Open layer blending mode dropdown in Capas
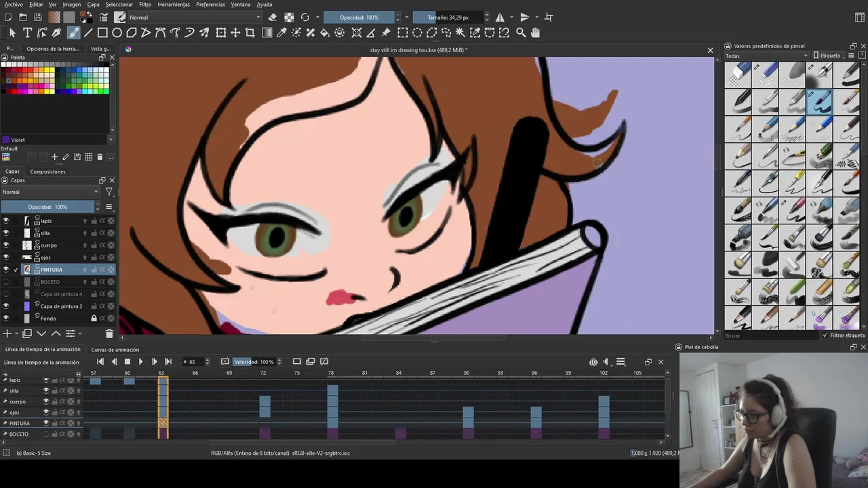Screen dimensions: 868x488 (x=50, y=192)
